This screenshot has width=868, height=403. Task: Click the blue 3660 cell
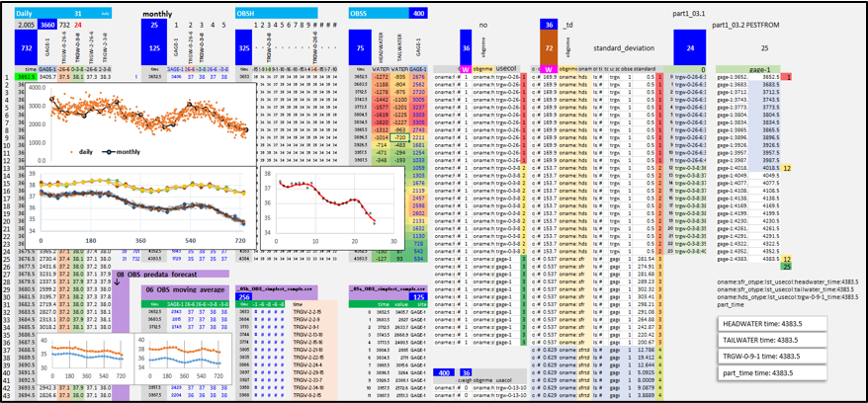(47, 25)
